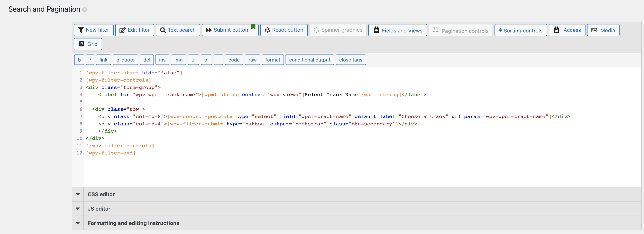Click line number 12 in gutter
This screenshot has height=234, width=644.
[x=80, y=153]
